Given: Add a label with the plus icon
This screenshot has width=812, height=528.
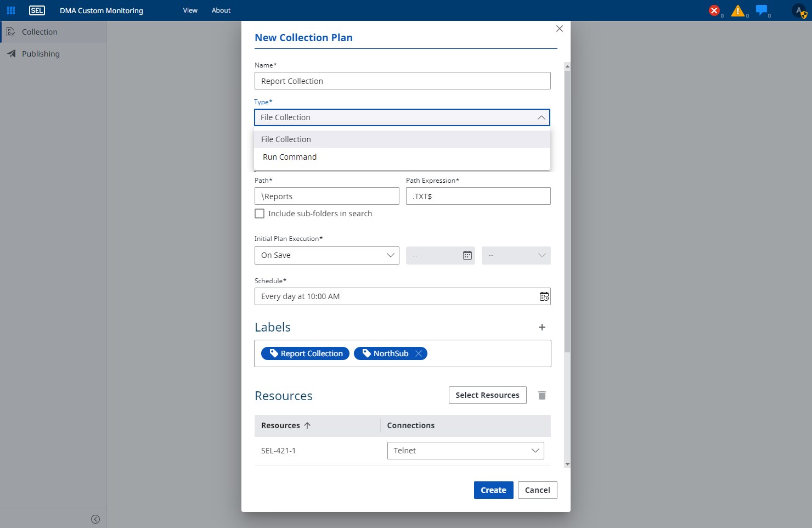Looking at the screenshot, I should [x=542, y=327].
